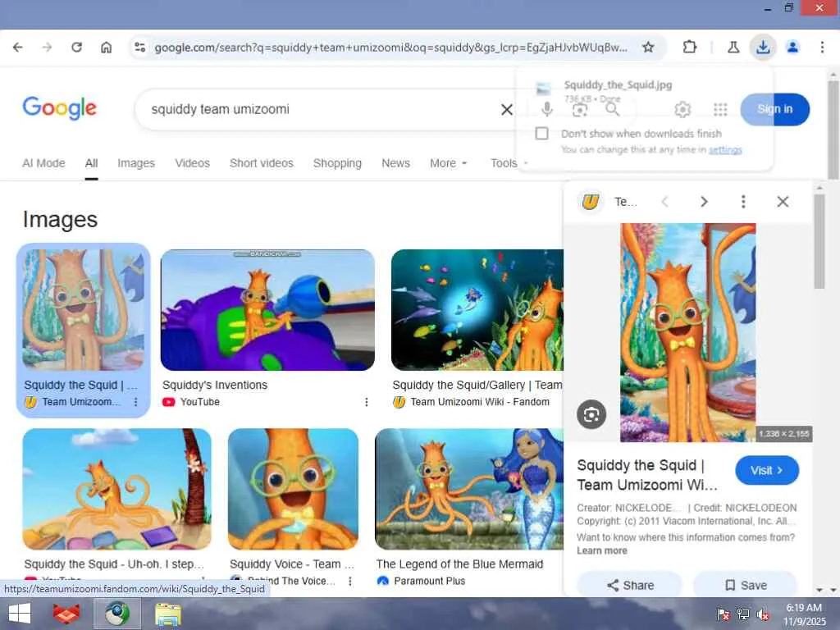Open downloaded file Squiddy_the_Squid.jpg

tap(617, 84)
